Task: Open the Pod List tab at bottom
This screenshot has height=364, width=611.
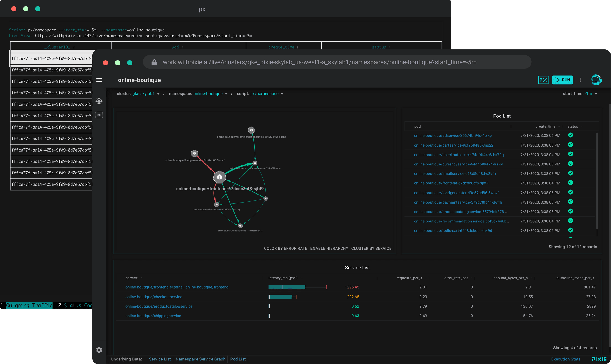Action: pos(238,359)
